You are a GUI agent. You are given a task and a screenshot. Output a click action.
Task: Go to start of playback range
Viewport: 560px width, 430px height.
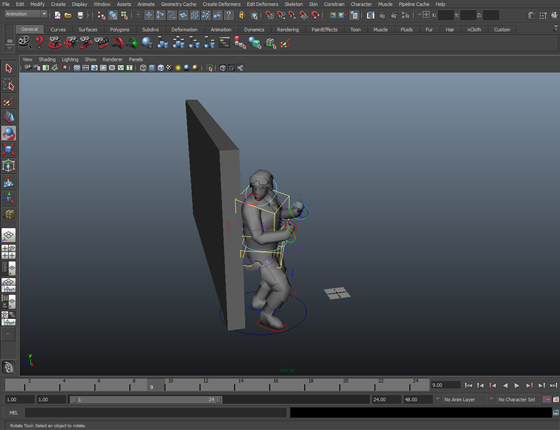tap(468, 385)
